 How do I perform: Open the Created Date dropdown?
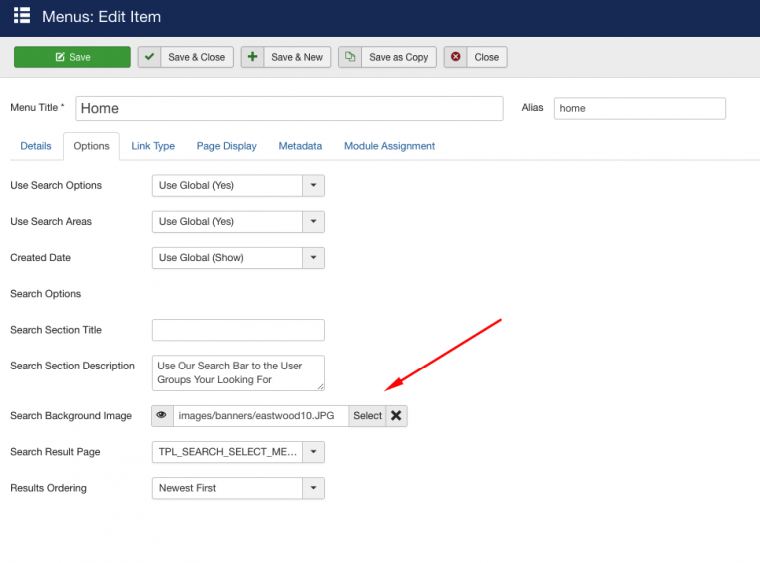(314, 257)
